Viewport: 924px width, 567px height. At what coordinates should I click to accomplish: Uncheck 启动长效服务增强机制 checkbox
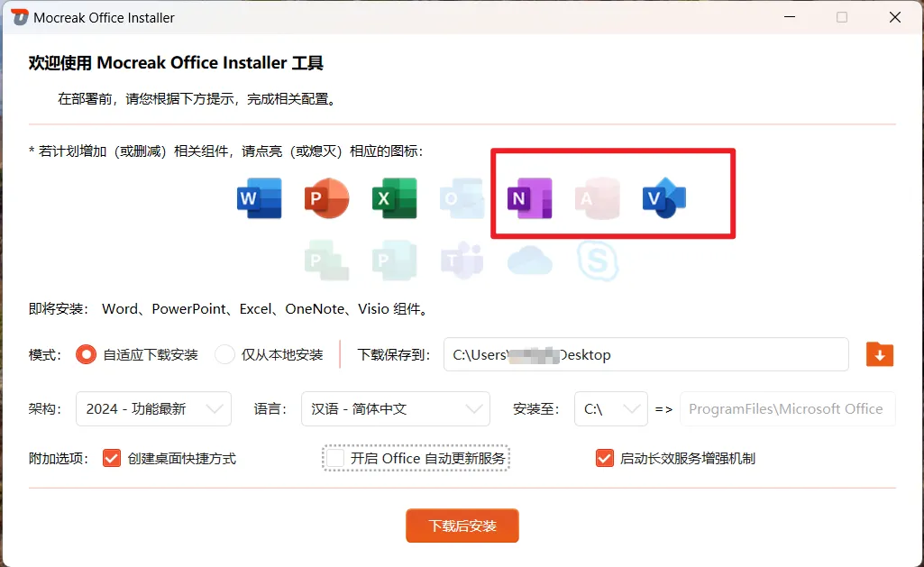pyautogui.click(x=605, y=458)
